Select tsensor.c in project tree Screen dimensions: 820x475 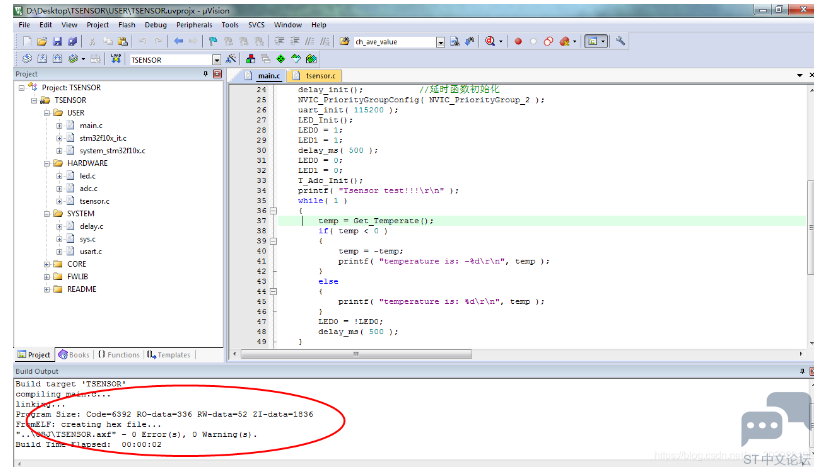94,201
